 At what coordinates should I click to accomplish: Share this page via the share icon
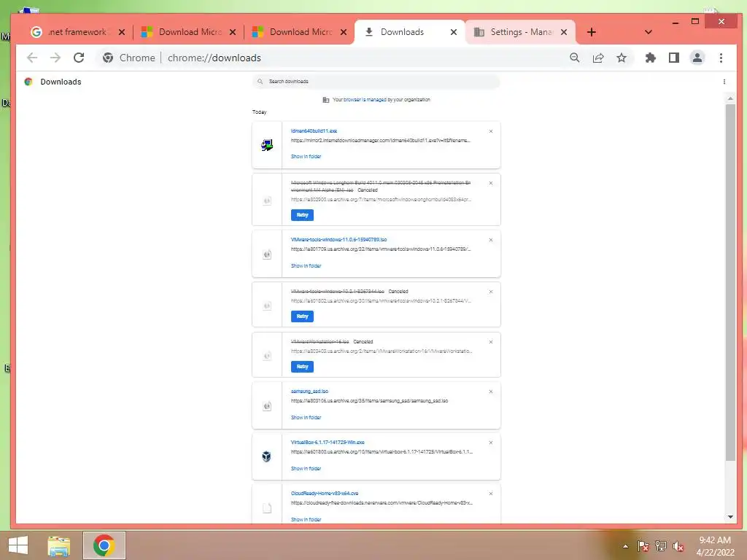(598, 58)
